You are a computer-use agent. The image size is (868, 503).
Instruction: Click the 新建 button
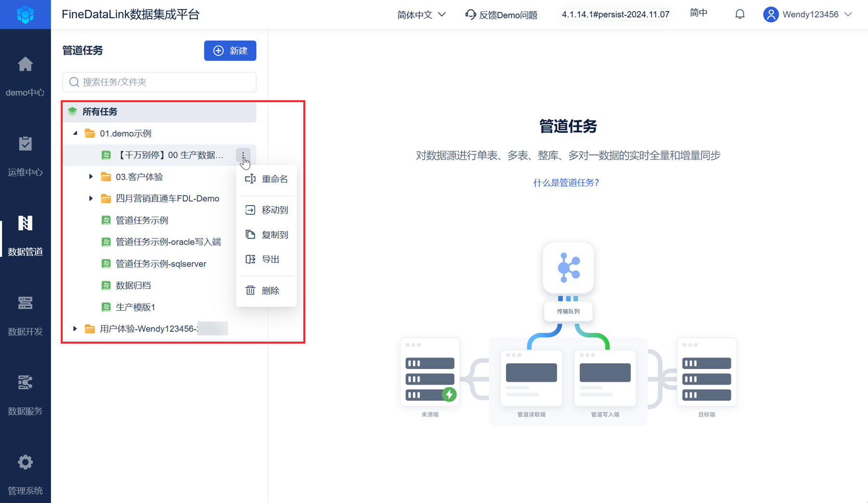(x=230, y=51)
